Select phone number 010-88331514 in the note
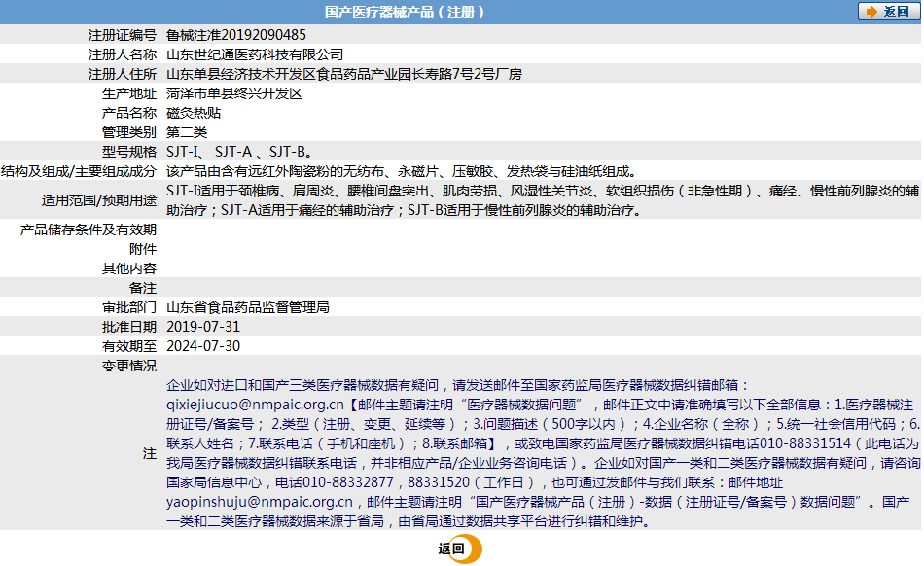The width and height of the screenshot is (924, 566). click(805, 443)
